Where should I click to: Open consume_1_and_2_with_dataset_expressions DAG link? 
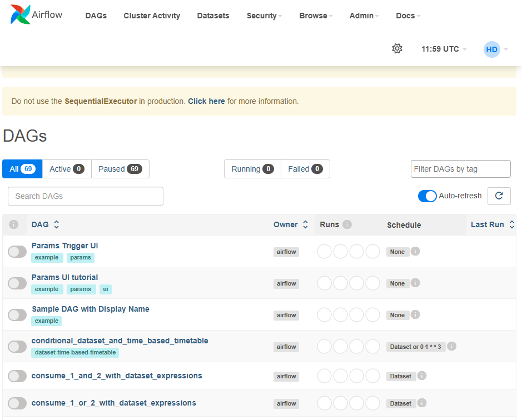coord(117,376)
